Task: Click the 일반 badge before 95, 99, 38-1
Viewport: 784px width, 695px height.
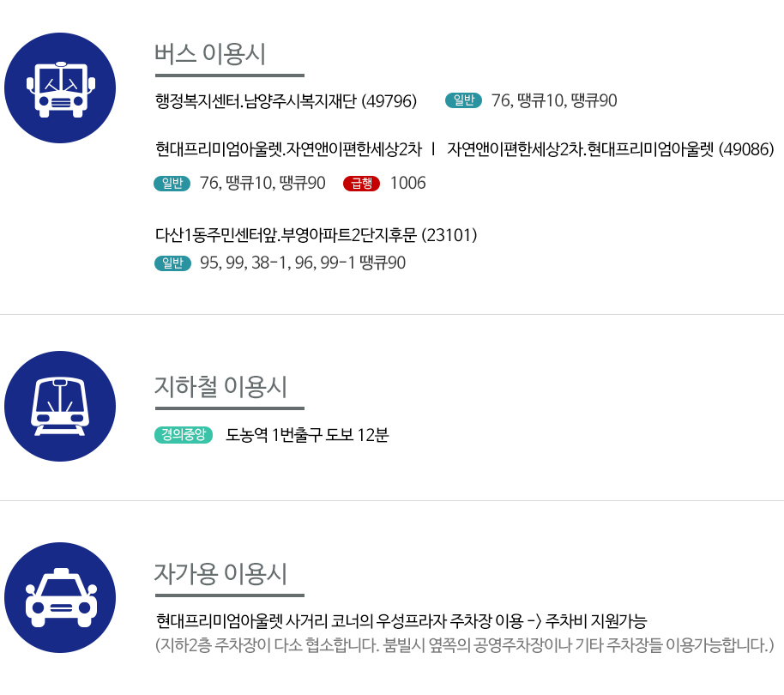Action: (x=172, y=263)
